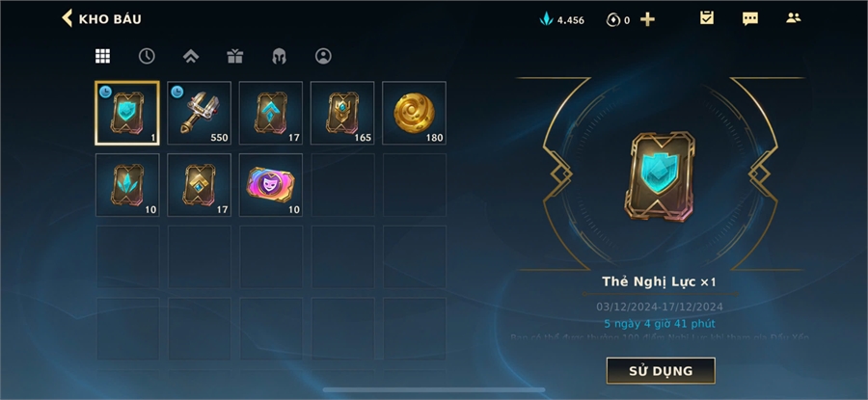Select the card with blue crystal icon

tap(127, 185)
